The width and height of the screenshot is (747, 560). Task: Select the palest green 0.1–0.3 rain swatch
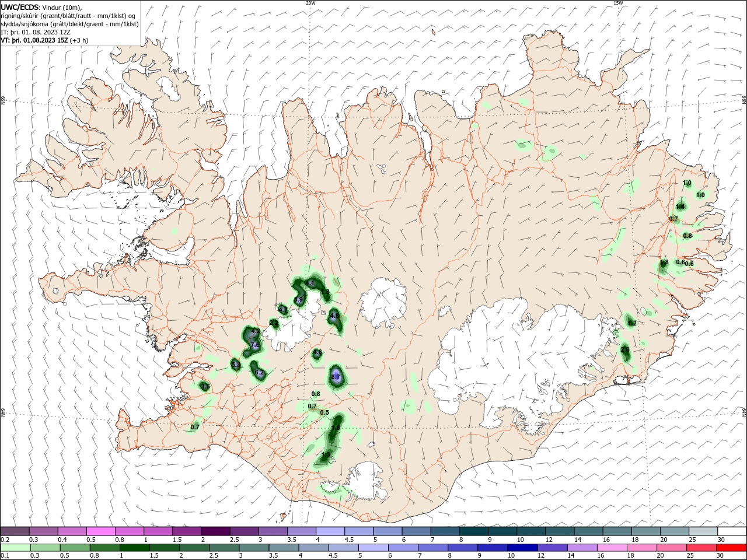(x=15, y=548)
